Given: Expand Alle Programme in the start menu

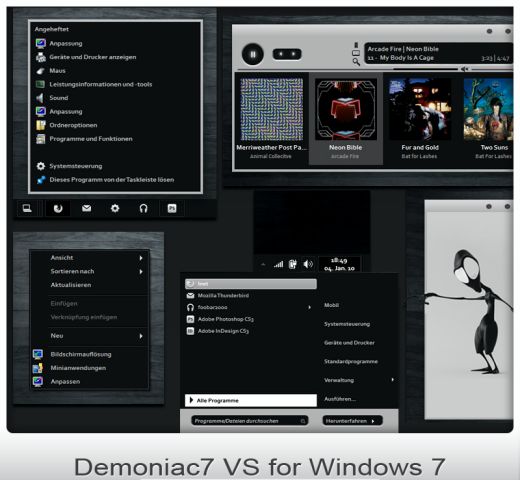Looking at the screenshot, I should point(251,400).
